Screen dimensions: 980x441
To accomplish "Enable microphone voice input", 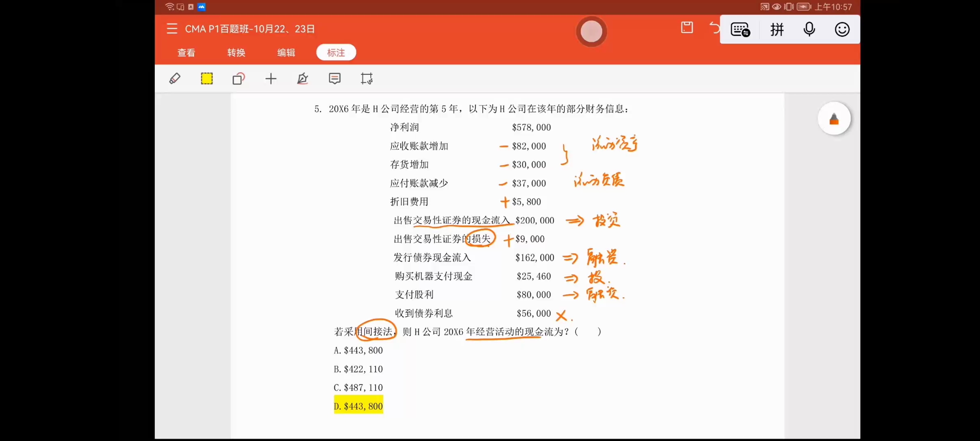I will click(x=809, y=29).
